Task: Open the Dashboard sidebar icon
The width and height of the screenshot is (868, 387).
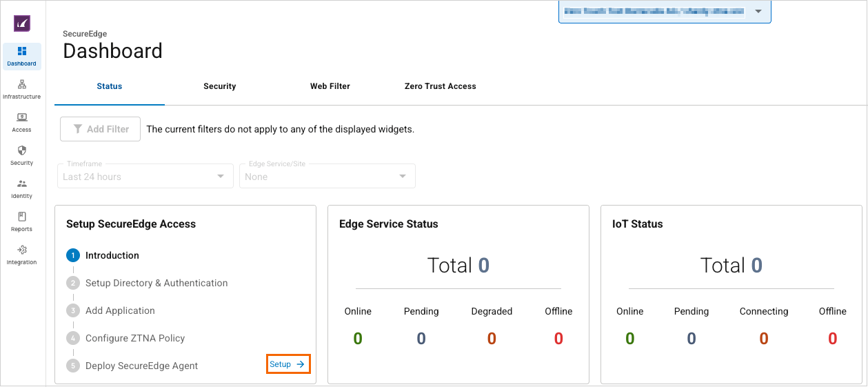Action: (x=22, y=56)
